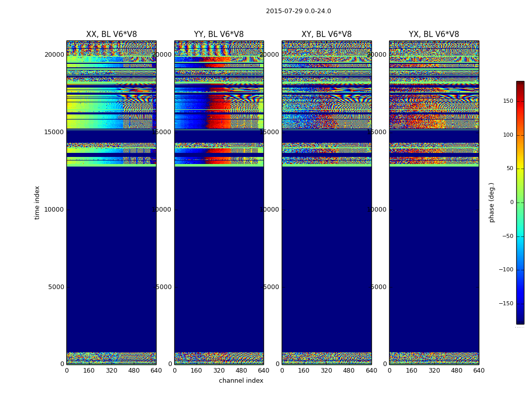Image resolution: width=532 pixels, height=405 pixels.
Task: Click the 480 x-axis tick under the YY panel
Action: click(241, 371)
